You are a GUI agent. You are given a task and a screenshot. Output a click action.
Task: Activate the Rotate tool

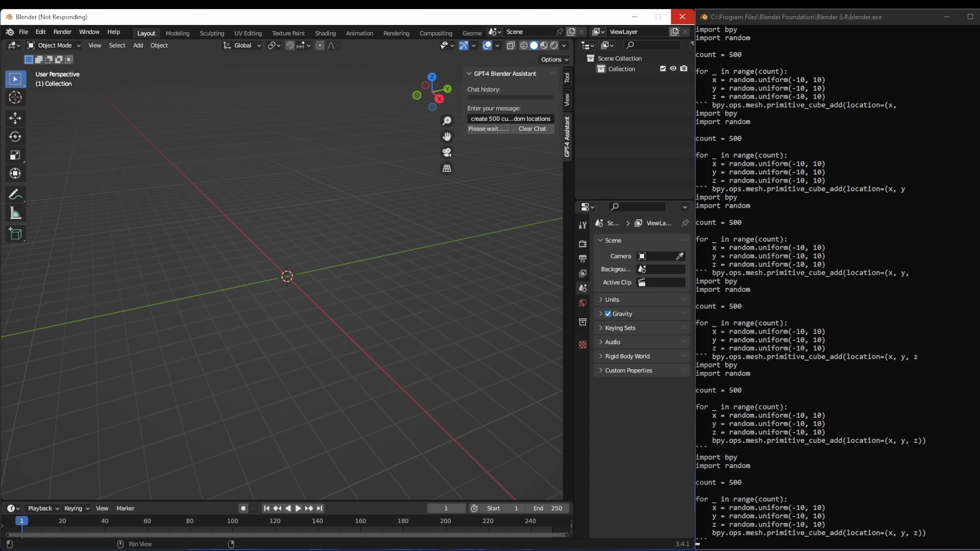pos(15,137)
